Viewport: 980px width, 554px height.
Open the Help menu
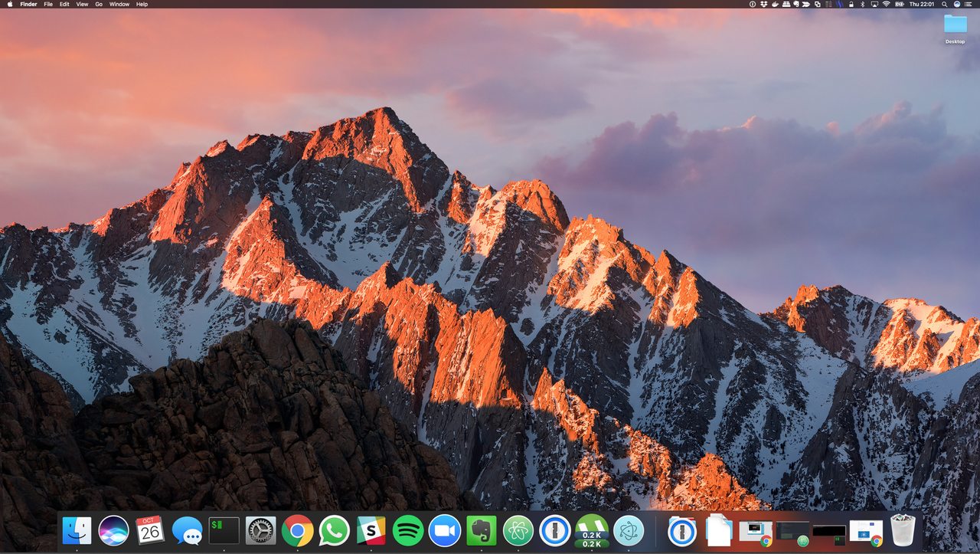[142, 4]
